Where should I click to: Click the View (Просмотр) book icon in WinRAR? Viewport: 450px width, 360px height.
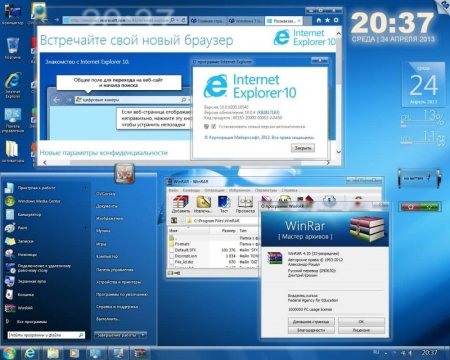245,203
